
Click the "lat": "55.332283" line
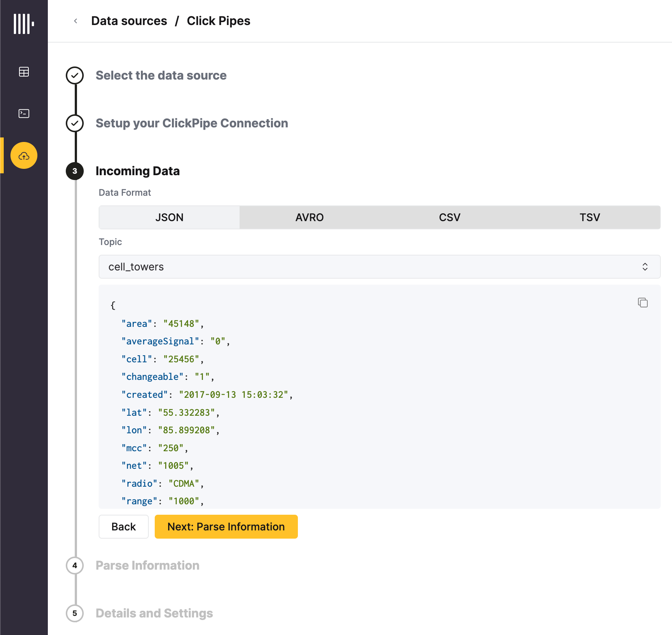[x=170, y=412]
